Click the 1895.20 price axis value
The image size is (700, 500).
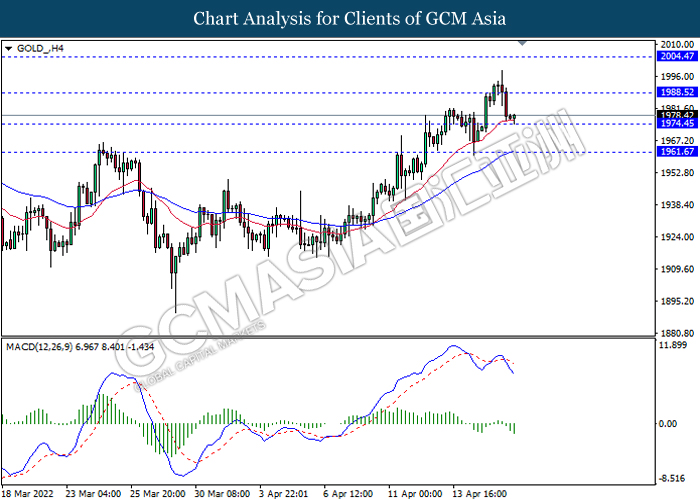[x=677, y=301]
